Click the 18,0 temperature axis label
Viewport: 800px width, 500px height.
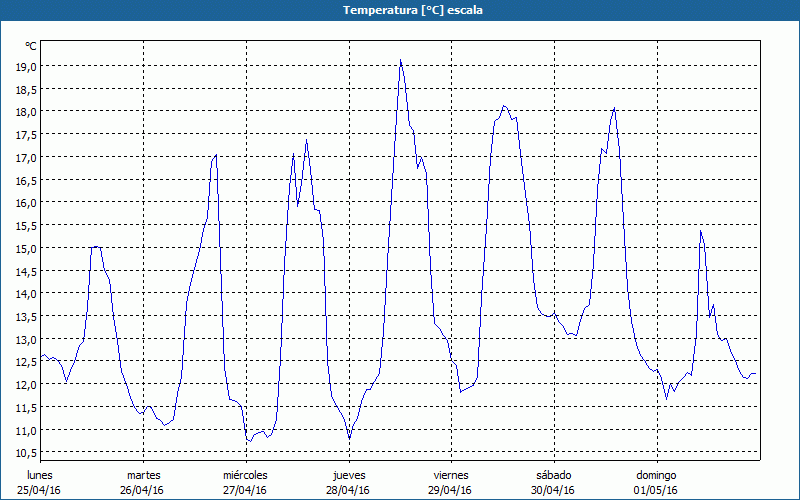pyautogui.click(x=28, y=112)
